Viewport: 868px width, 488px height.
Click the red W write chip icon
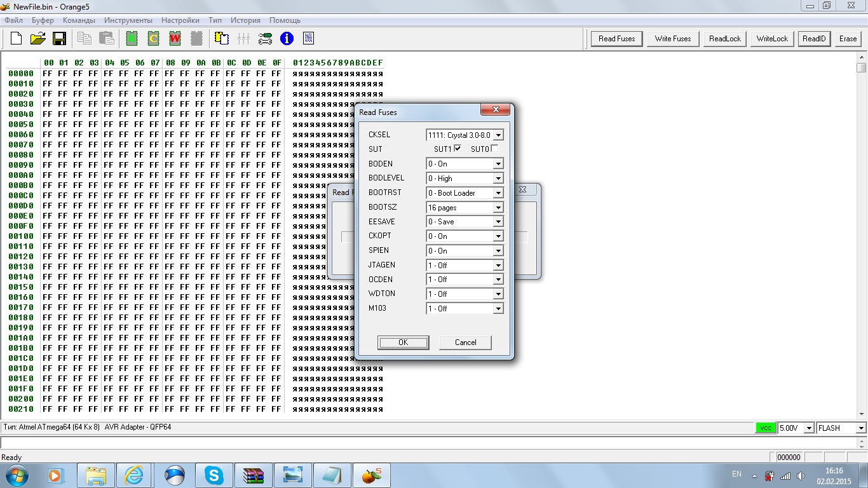pos(175,39)
